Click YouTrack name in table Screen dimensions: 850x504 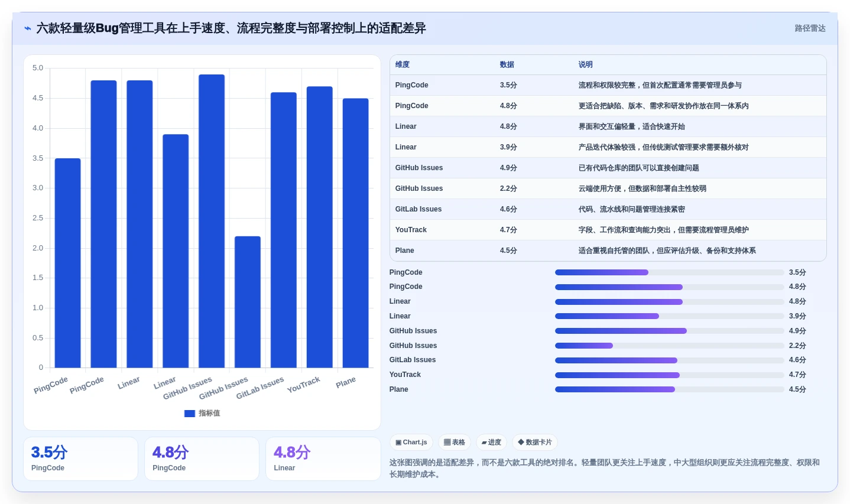click(411, 230)
